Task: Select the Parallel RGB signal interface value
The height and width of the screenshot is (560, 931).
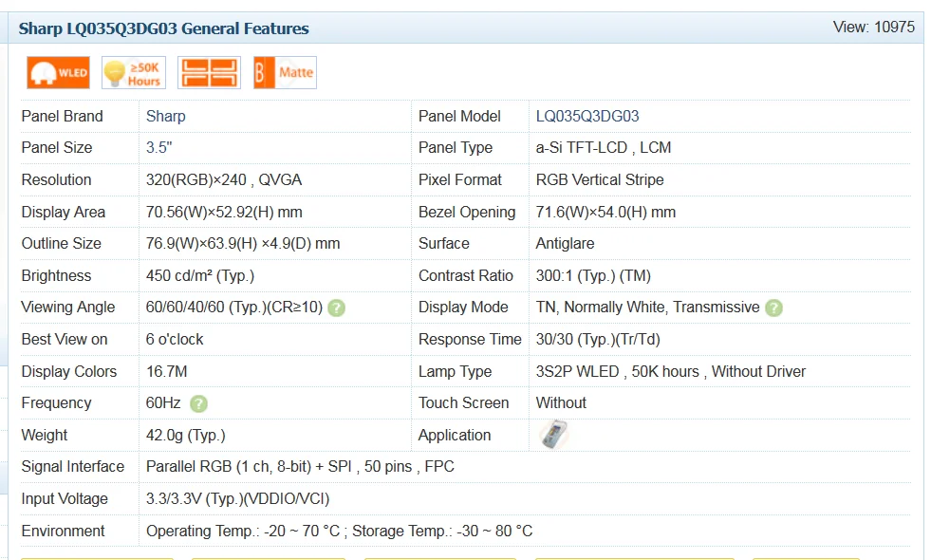Action: point(300,466)
